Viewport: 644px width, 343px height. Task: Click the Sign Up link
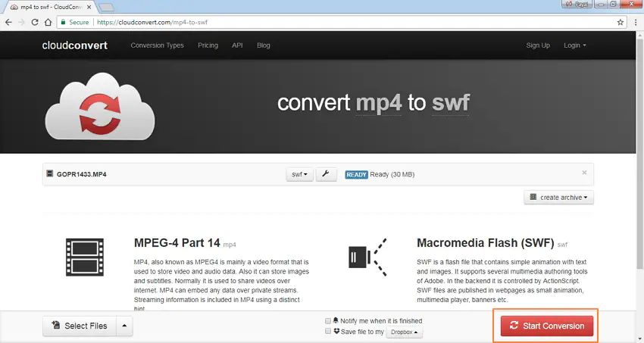tap(538, 45)
